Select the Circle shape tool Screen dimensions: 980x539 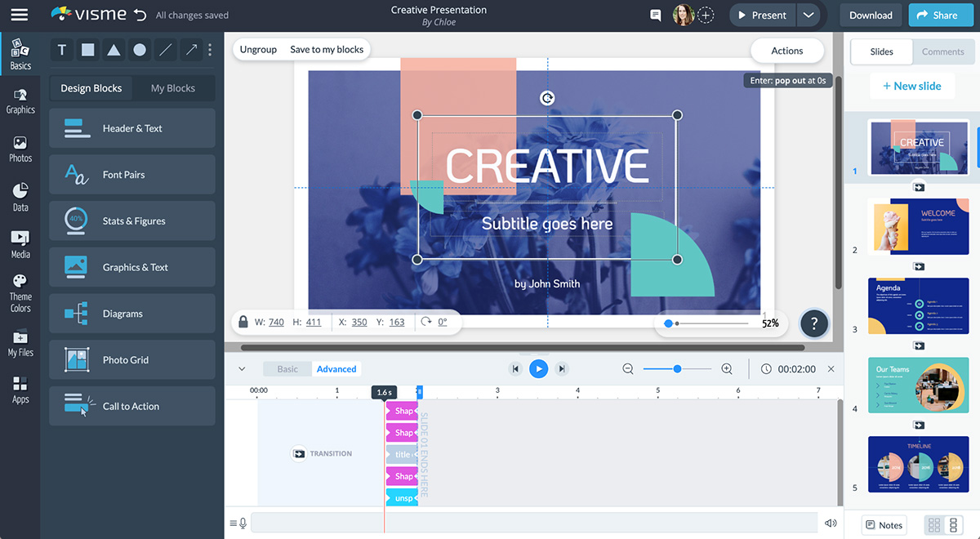(139, 50)
